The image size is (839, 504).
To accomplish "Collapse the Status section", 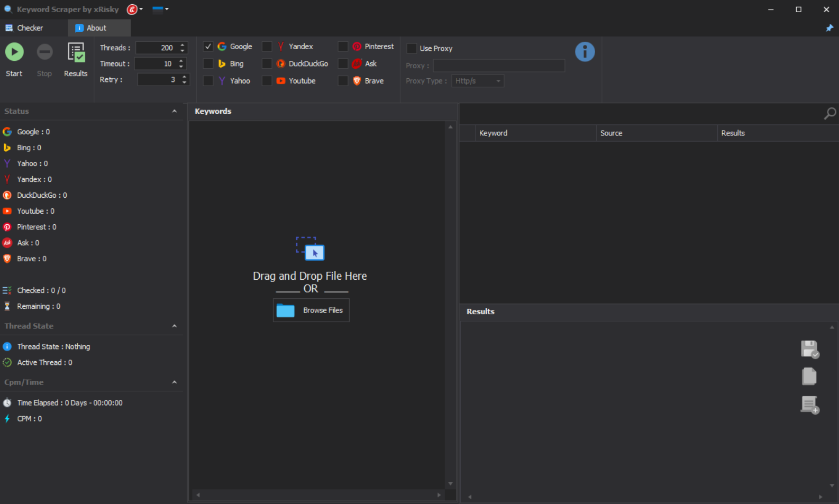I will (x=174, y=111).
